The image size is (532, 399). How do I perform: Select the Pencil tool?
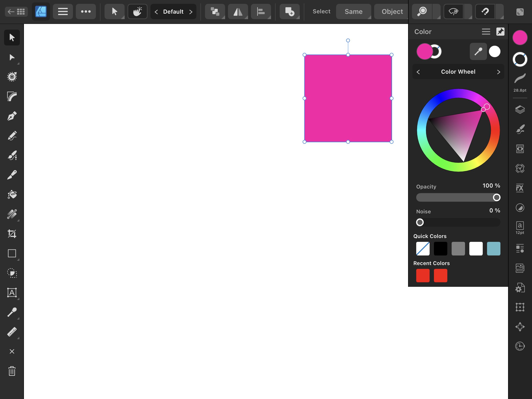[12, 136]
